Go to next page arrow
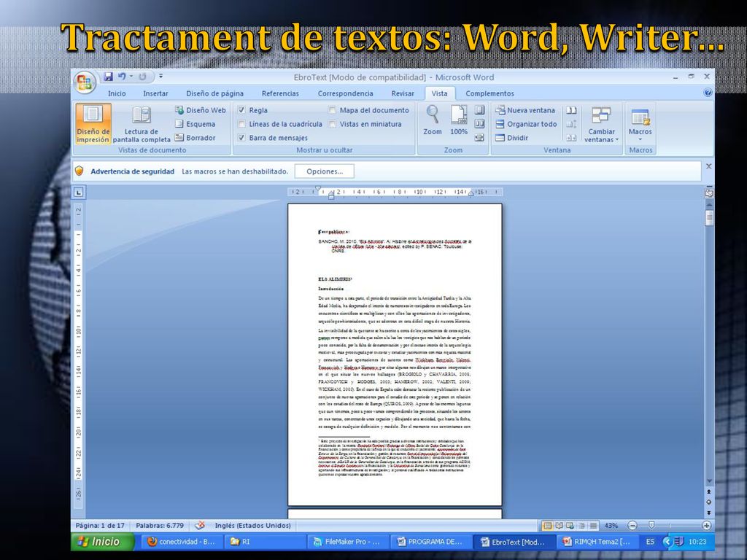 [x=709, y=513]
